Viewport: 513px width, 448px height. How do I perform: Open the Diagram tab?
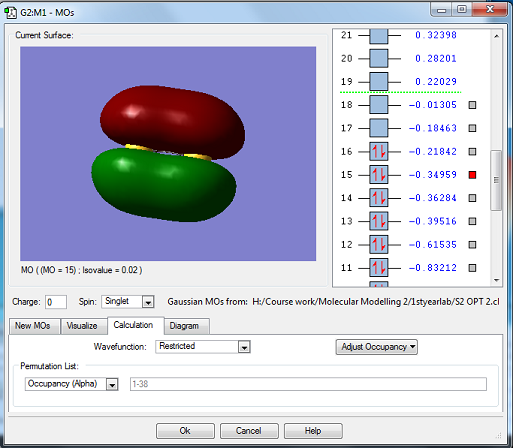point(184,326)
